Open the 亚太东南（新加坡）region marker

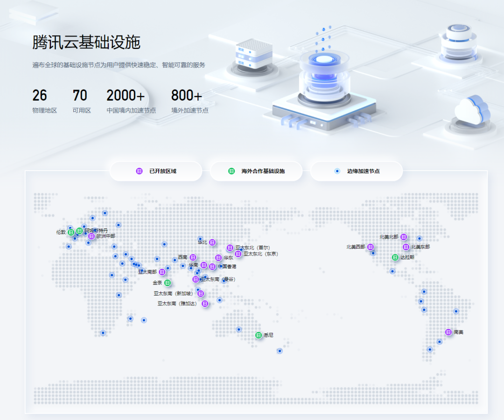click(x=201, y=294)
